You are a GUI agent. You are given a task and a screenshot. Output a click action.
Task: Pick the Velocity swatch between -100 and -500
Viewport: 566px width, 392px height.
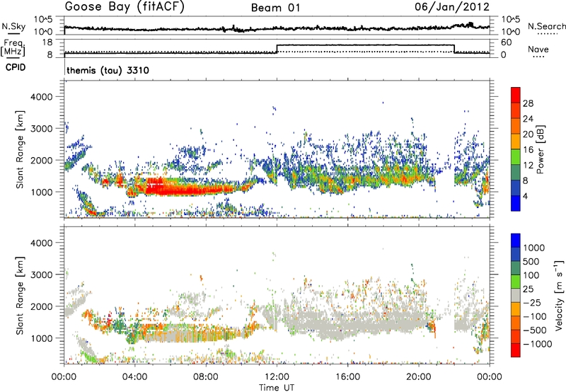516,323
